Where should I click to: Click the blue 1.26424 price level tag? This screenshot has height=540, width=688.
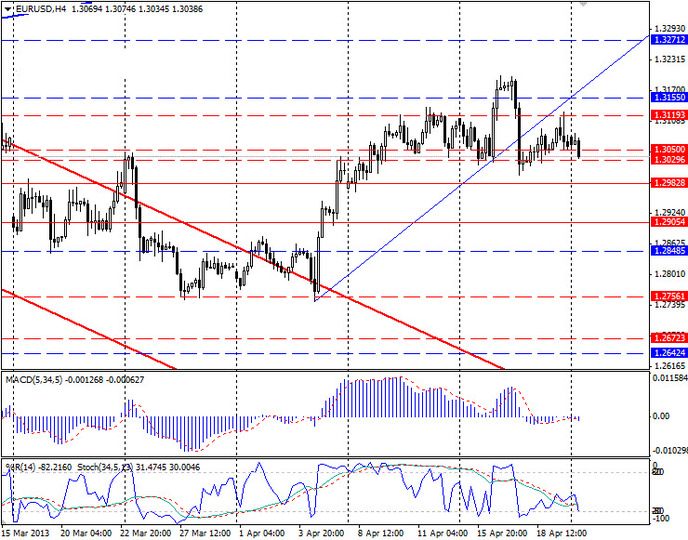click(667, 353)
